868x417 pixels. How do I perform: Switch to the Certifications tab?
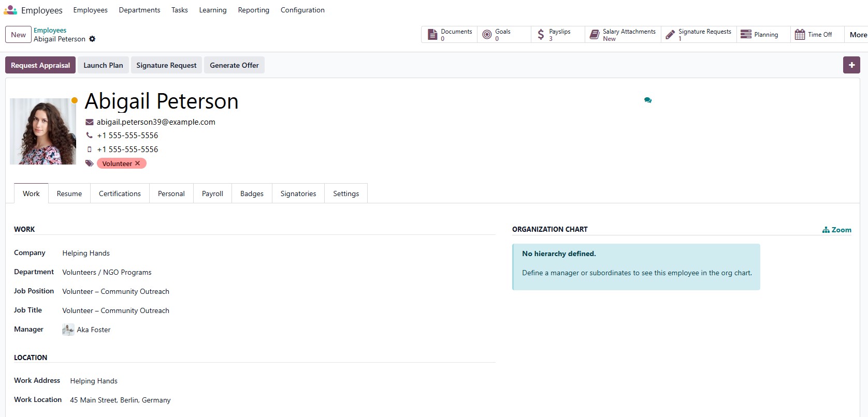[x=120, y=193]
